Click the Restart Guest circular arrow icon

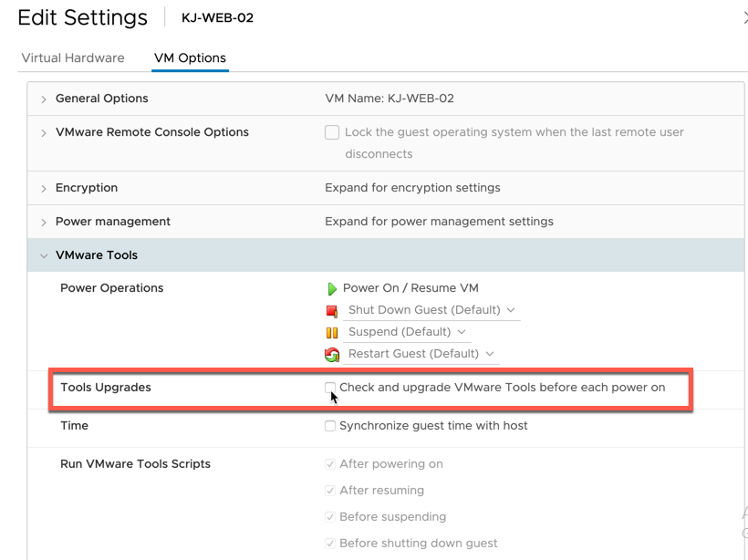click(x=332, y=354)
